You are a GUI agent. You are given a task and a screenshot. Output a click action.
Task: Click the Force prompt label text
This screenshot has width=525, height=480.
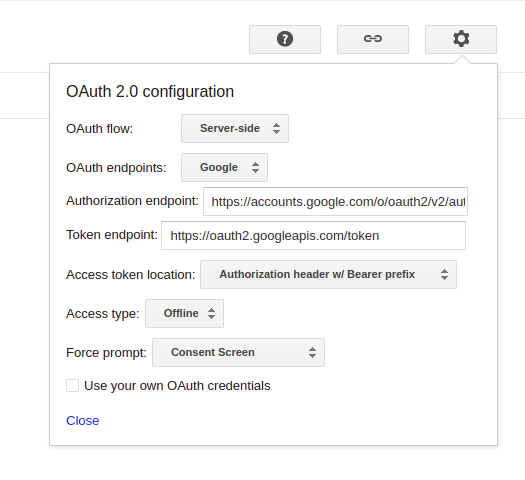point(106,353)
